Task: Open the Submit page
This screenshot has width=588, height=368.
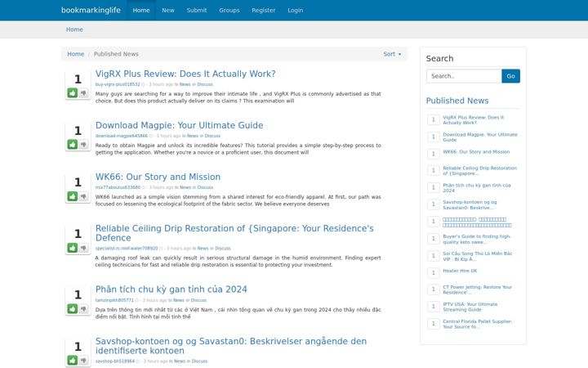Action: click(x=197, y=10)
